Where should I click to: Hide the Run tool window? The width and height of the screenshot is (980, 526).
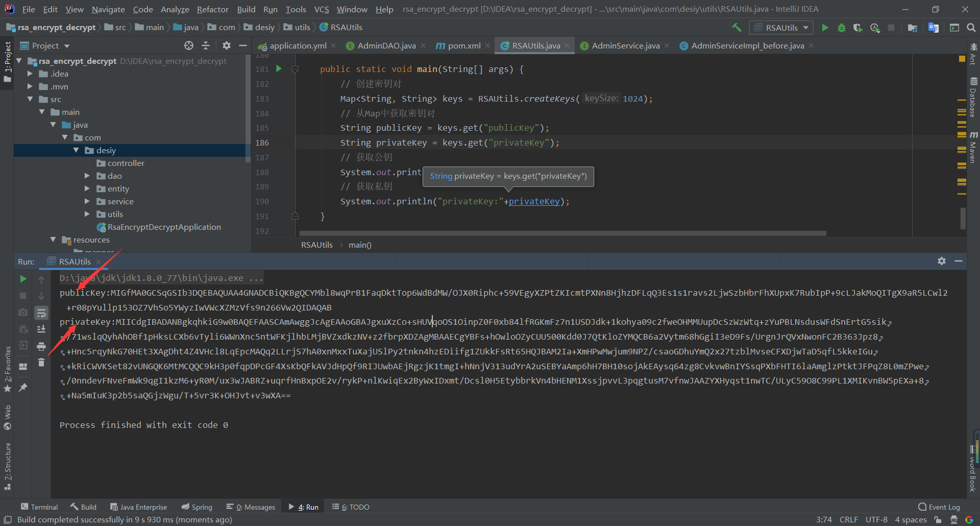pos(959,261)
